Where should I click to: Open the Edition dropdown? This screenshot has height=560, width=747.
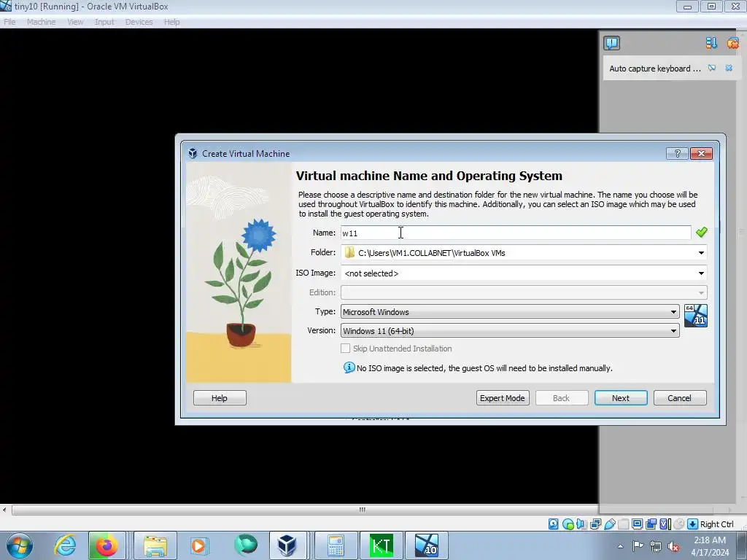pyautogui.click(x=524, y=292)
